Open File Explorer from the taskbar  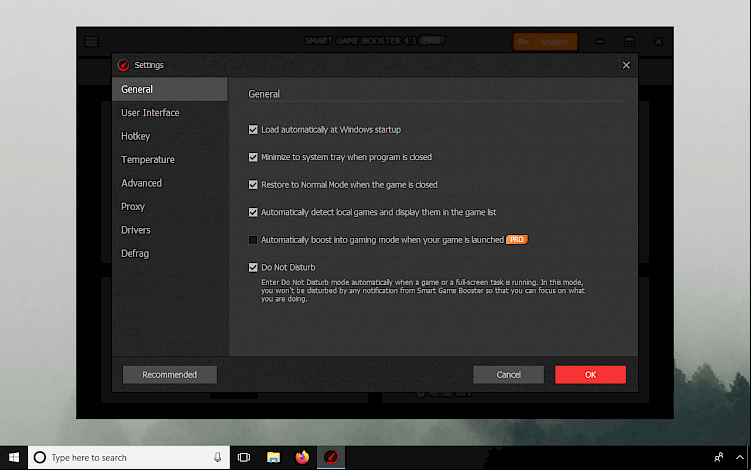273,458
